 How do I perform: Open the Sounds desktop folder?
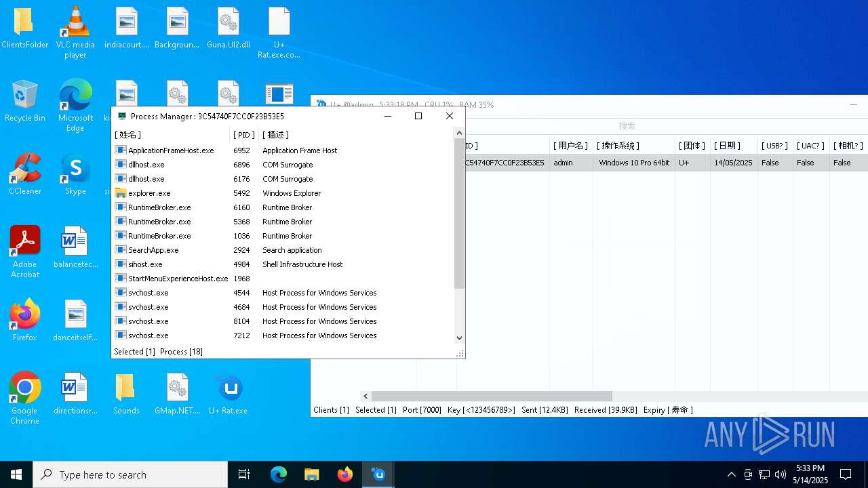126,394
